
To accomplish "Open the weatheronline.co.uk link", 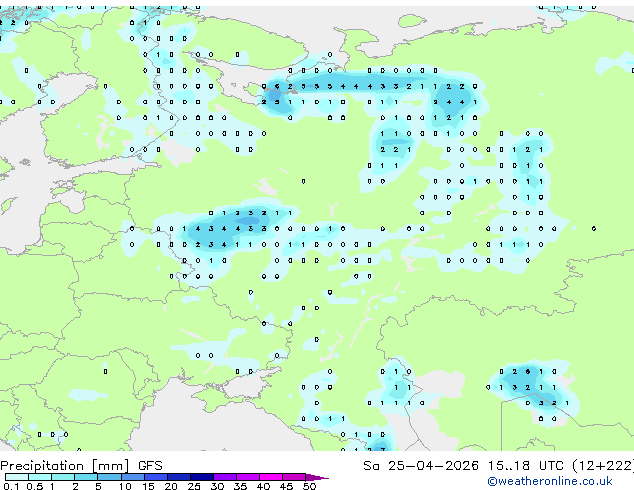I will [x=550, y=482].
